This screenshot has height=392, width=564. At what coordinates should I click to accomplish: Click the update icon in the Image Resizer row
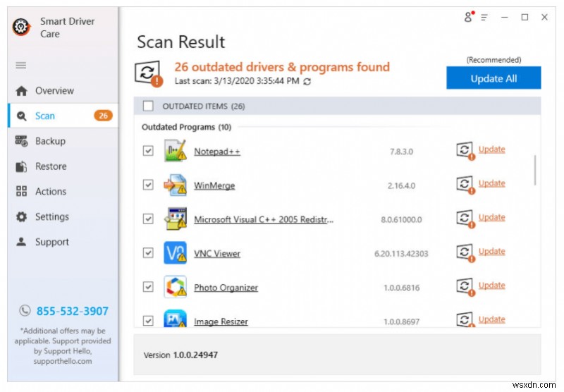[466, 319]
